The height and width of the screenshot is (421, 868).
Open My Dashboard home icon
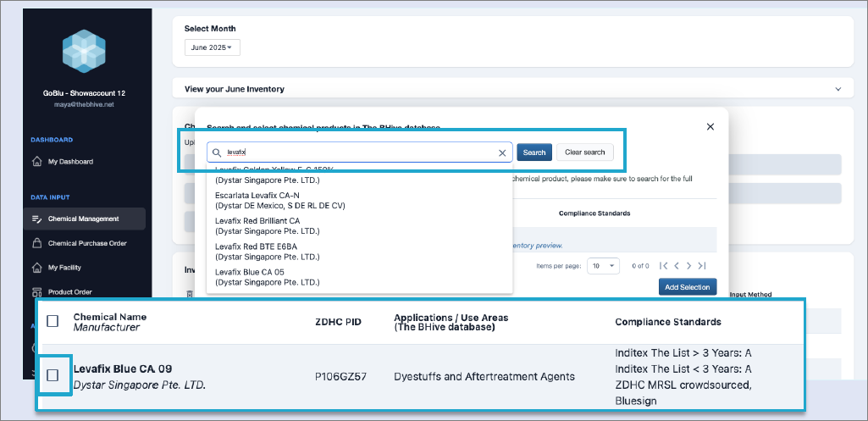(x=37, y=162)
